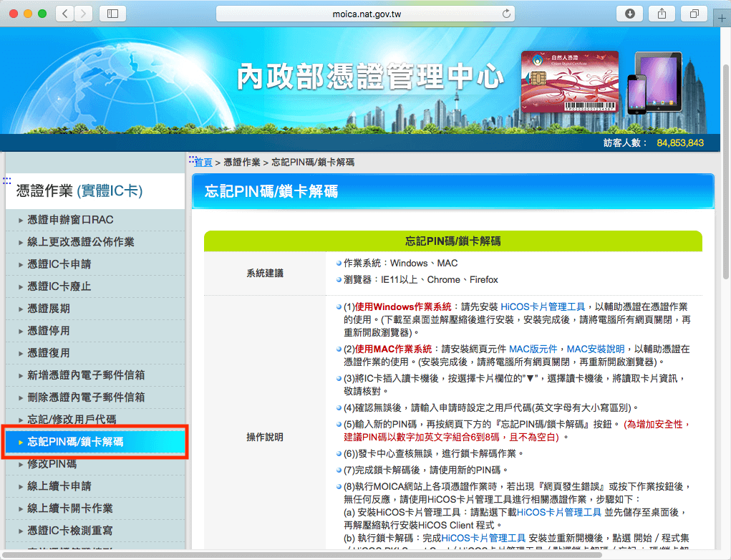Click the 憑證作業 (實體IC卡) sidebar heading
Image resolution: width=731 pixels, height=560 pixels.
79,190
